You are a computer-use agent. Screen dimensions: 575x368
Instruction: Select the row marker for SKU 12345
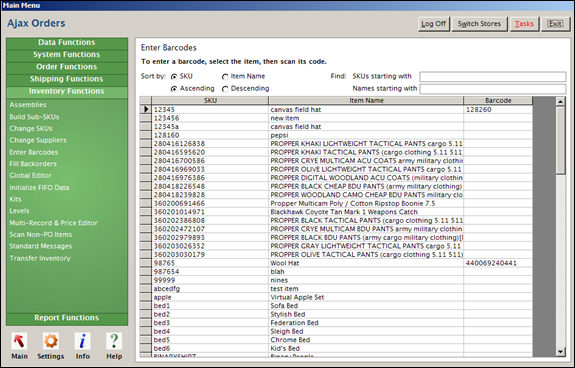tap(146, 109)
